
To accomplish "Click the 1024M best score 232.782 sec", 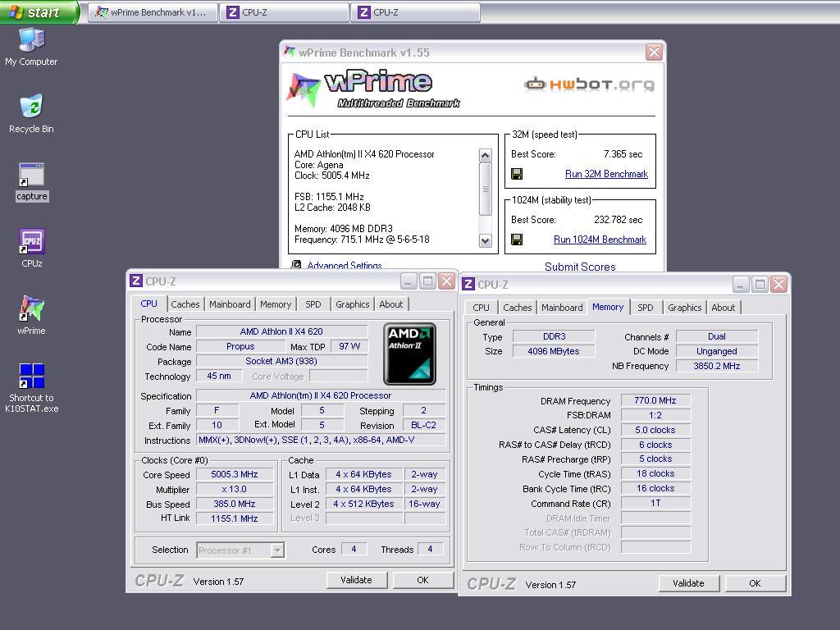I will 619,220.
